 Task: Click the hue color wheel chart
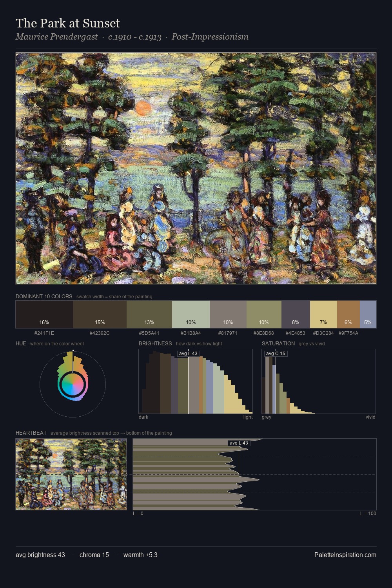73,384
